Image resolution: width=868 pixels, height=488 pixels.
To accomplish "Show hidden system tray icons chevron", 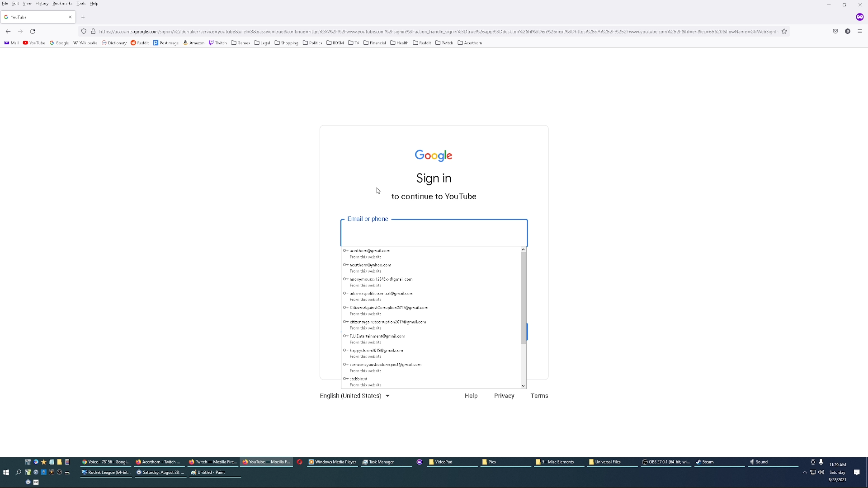I will pyautogui.click(x=805, y=472).
